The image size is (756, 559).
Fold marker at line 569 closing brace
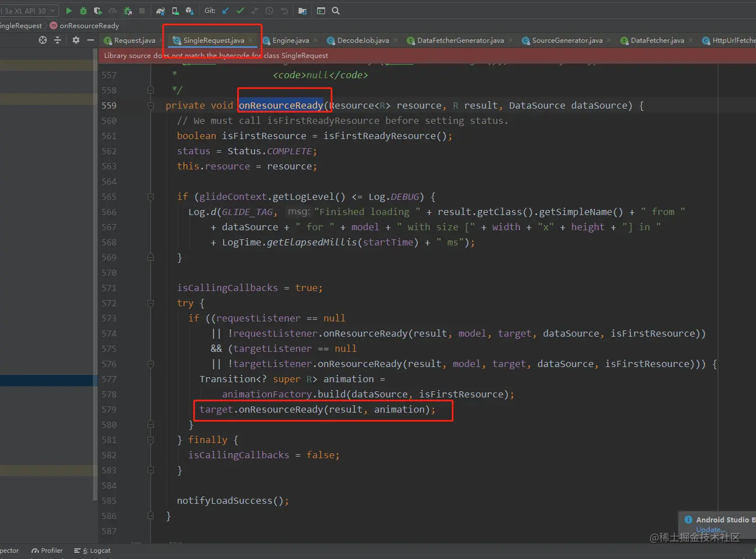[150, 257]
